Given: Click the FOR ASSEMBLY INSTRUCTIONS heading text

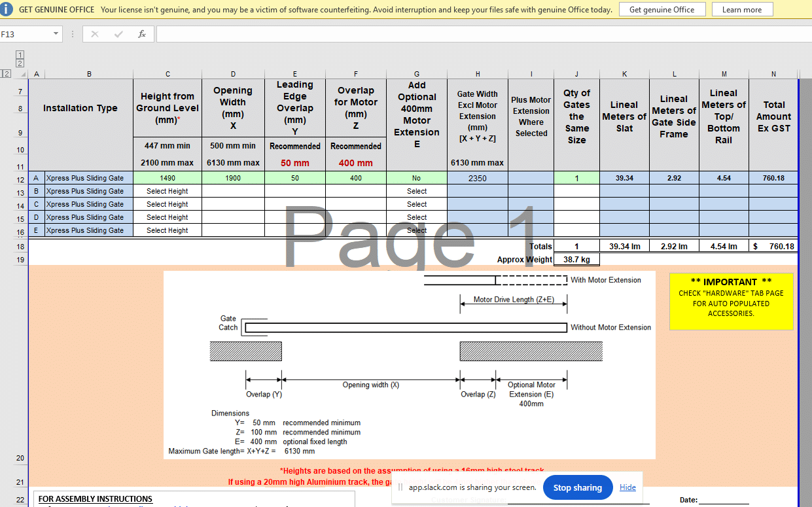Looking at the screenshot, I should (96, 499).
